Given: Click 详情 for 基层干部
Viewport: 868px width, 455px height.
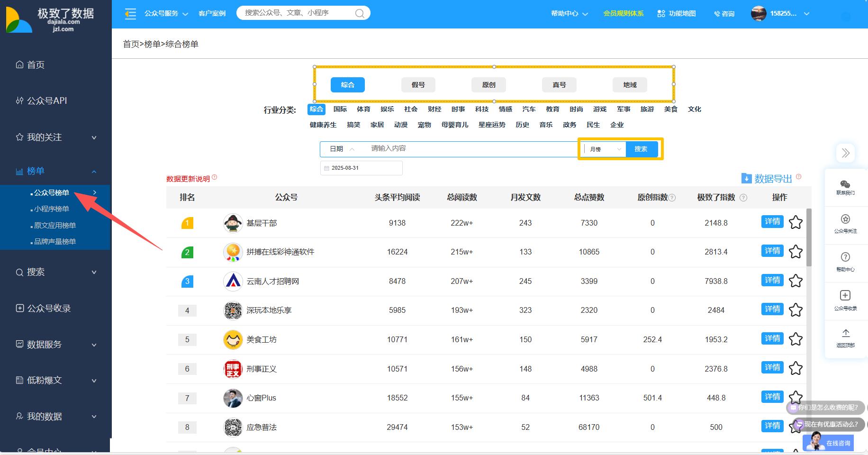Looking at the screenshot, I should point(772,221).
